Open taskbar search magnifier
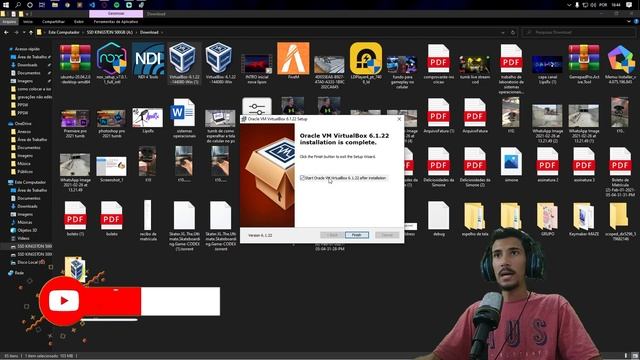The height and width of the screenshot is (360, 640). point(18,5)
